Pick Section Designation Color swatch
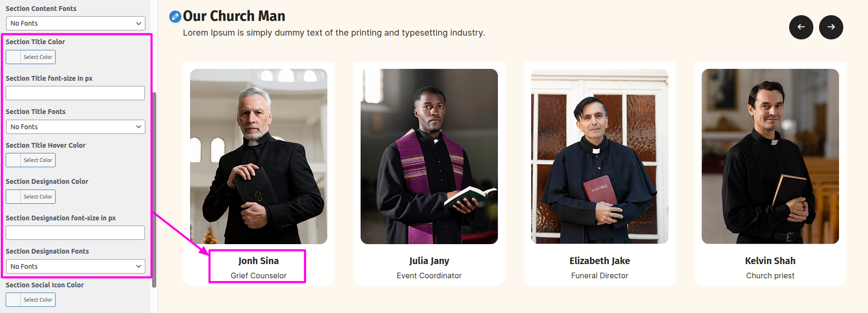 tap(13, 197)
